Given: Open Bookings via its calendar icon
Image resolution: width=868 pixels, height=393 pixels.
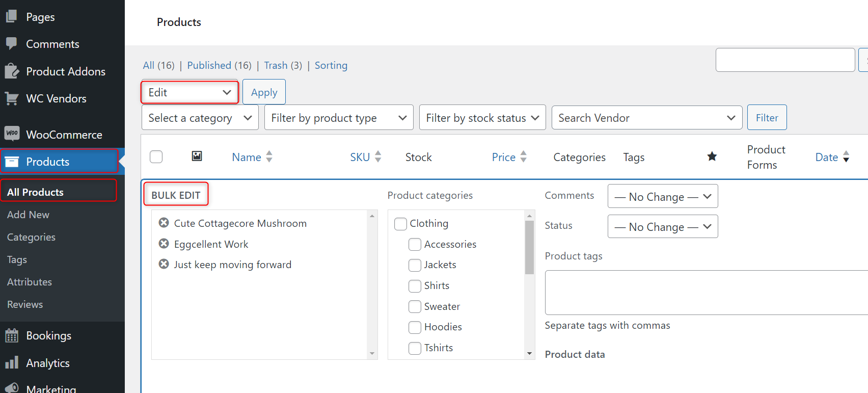Looking at the screenshot, I should point(12,335).
